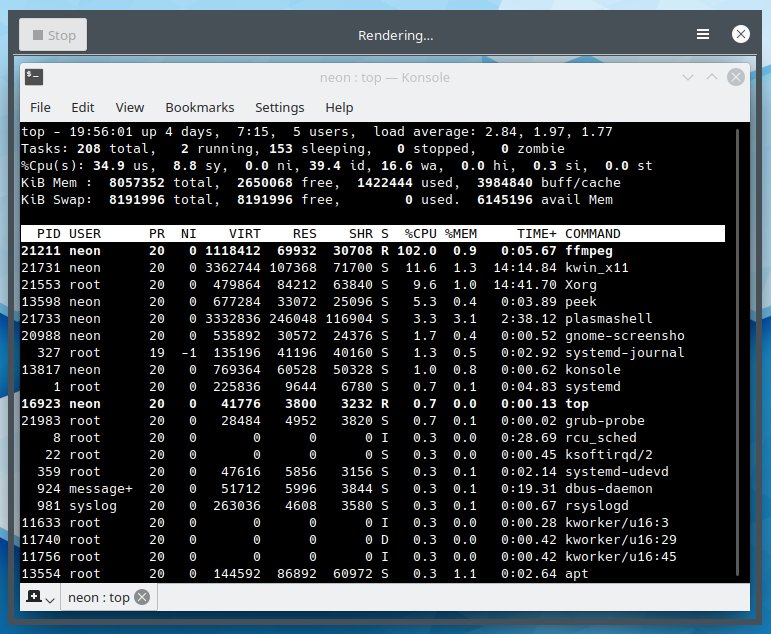Click PID 16923 of the top process
The image size is (771, 634).
click(41, 404)
